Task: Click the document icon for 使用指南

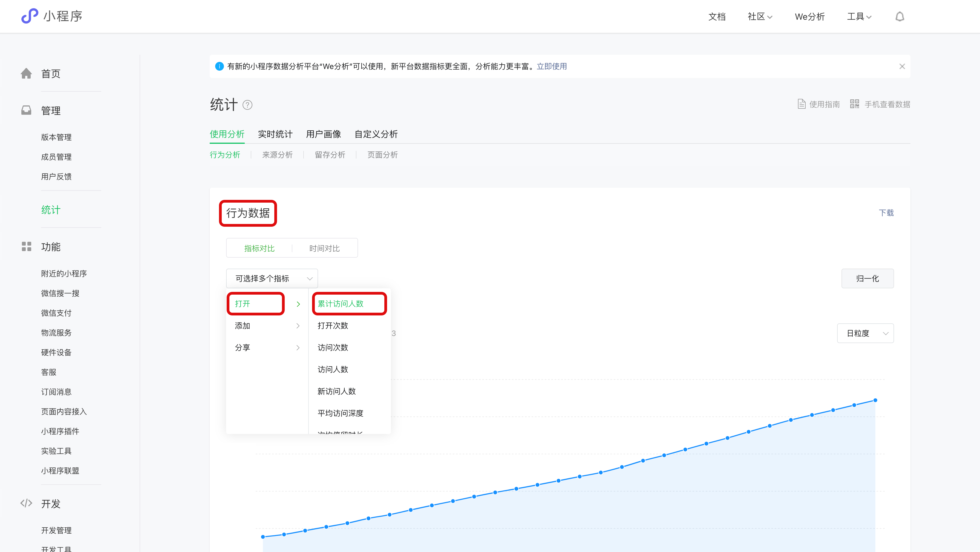Action: (802, 104)
